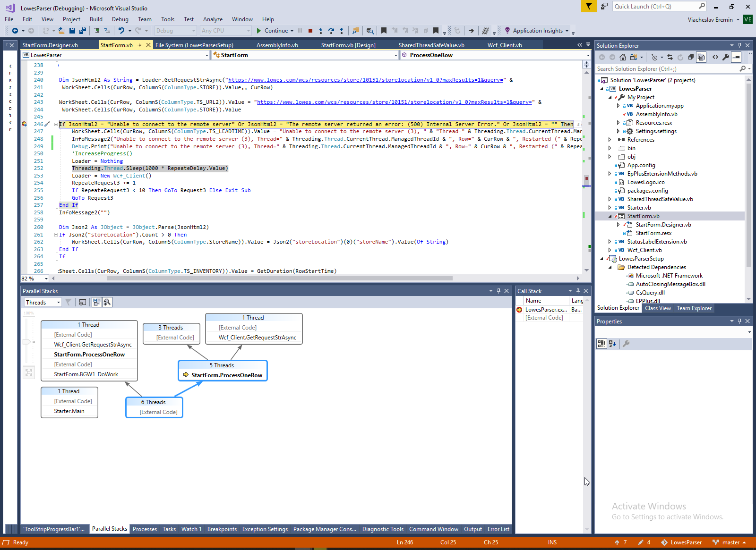
Task: Switch to the Breakpoints tab
Action: [x=222, y=529]
